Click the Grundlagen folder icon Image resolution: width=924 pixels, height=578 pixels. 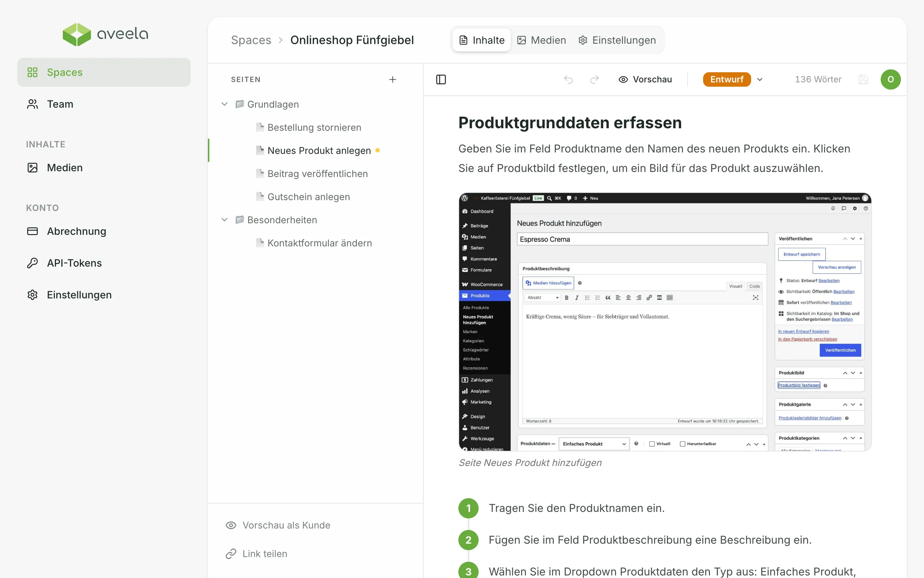(240, 104)
